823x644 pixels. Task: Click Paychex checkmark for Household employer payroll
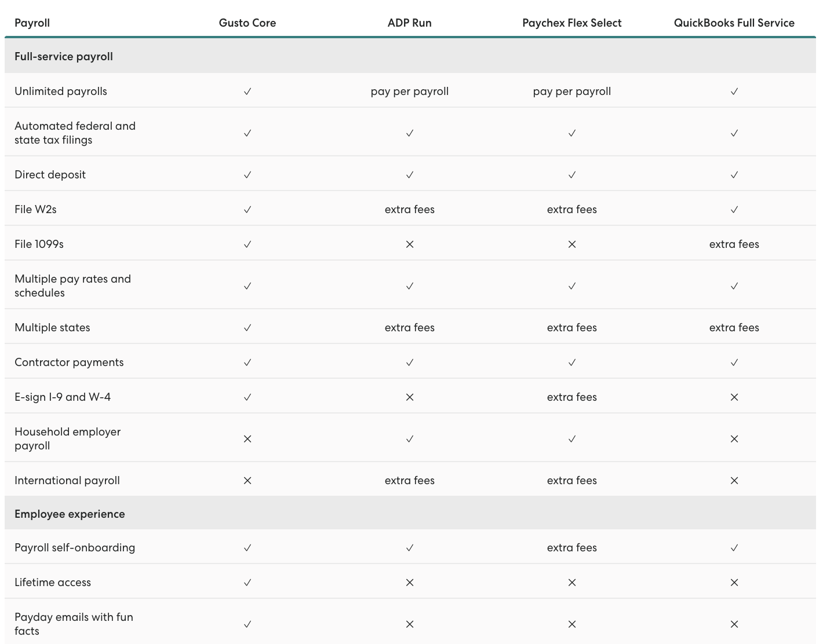click(x=572, y=439)
